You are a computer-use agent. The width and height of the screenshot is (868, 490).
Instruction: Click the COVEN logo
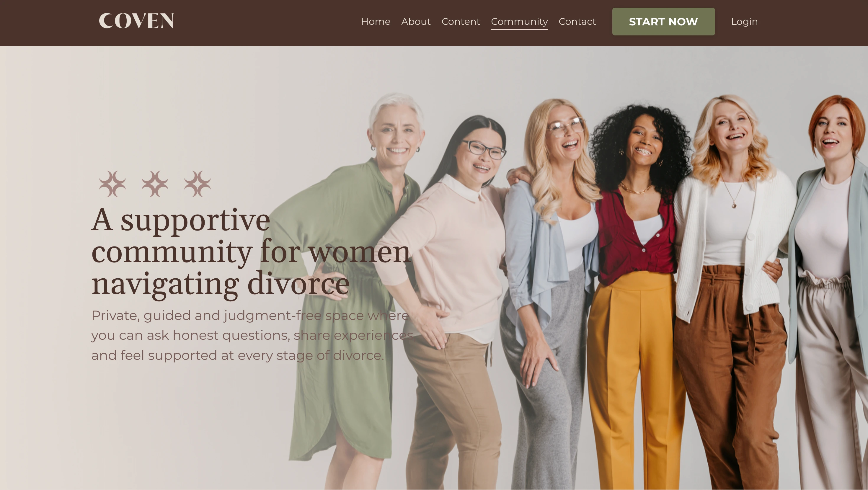[136, 21]
